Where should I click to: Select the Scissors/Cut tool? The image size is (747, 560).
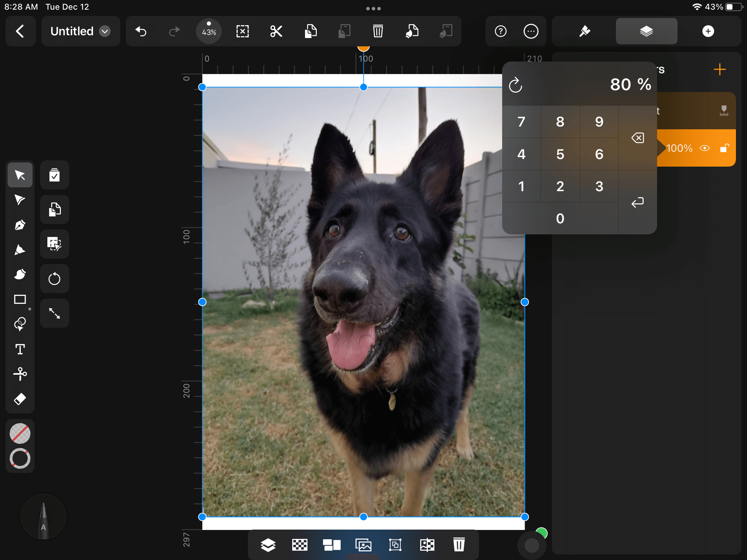tap(19, 374)
